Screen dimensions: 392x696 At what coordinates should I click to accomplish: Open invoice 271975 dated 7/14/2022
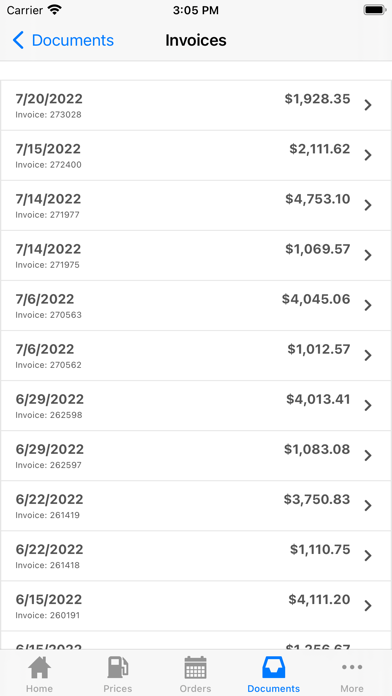point(196,255)
